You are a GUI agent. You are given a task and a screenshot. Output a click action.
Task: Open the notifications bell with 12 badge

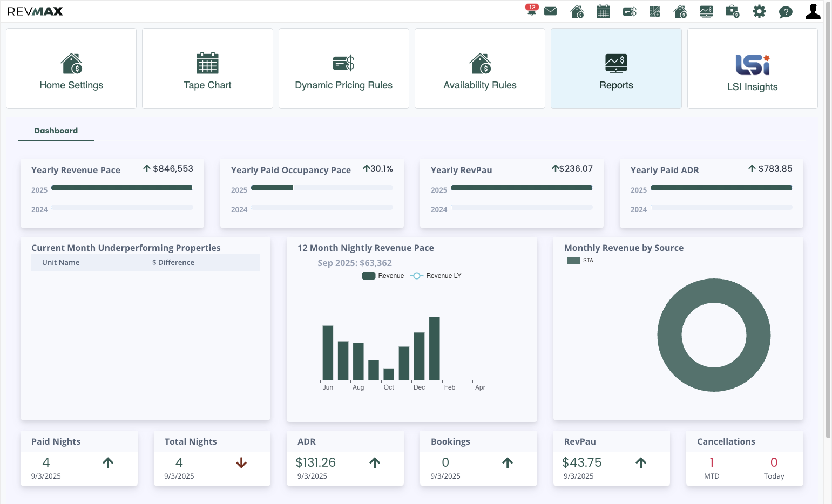pos(532,10)
